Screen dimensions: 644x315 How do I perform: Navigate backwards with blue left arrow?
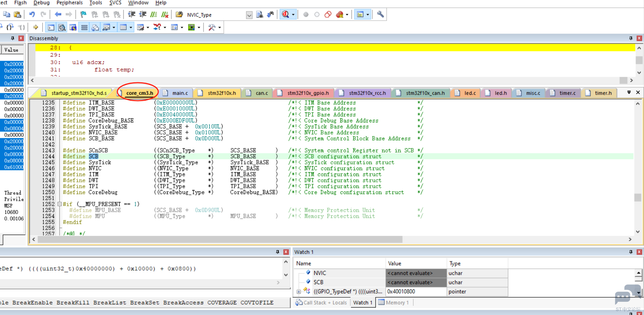[x=58, y=15]
